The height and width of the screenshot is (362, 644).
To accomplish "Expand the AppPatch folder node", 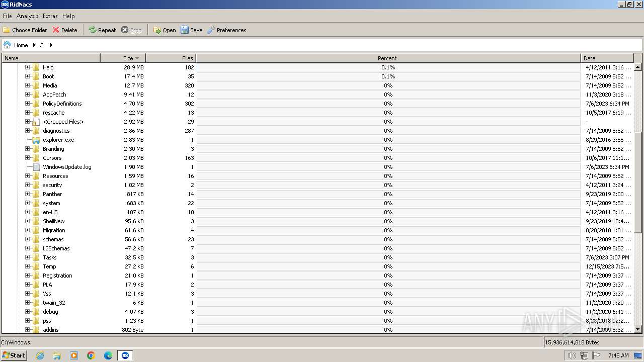I will (28, 94).
